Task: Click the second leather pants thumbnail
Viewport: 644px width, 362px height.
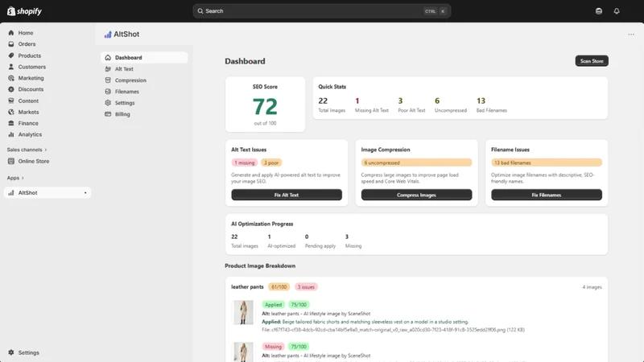Action: pyautogui.click(x=243, y=352)
